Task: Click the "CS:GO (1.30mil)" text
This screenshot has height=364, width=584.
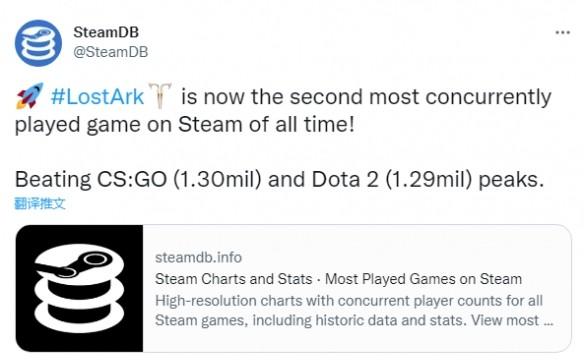Action: click(179, 180)
